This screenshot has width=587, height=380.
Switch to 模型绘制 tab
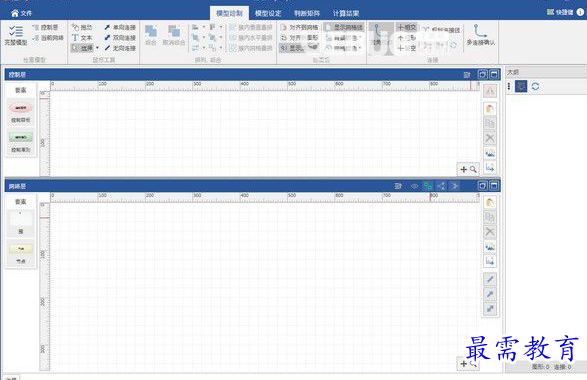click(x=229, y=13)
